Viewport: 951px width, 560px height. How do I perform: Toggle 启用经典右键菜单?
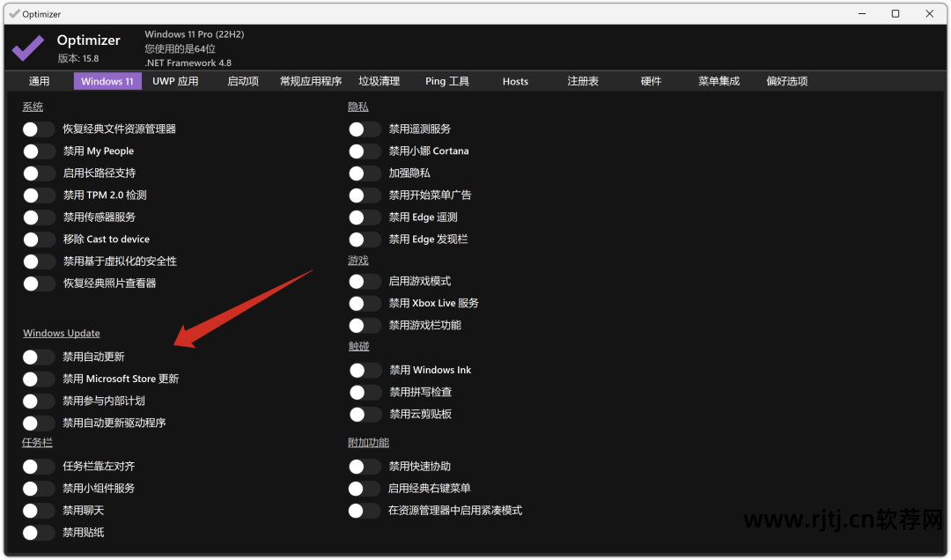(365, 488)
